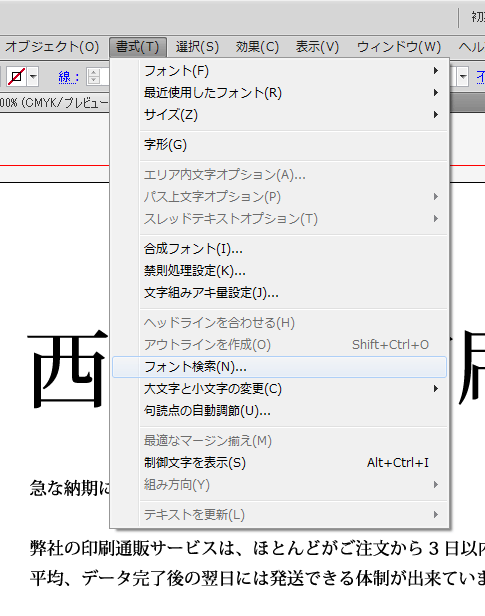Screen dimensions: 485x616
Task: Click the text line starting 平均、データ完了後
Action: 257,578
